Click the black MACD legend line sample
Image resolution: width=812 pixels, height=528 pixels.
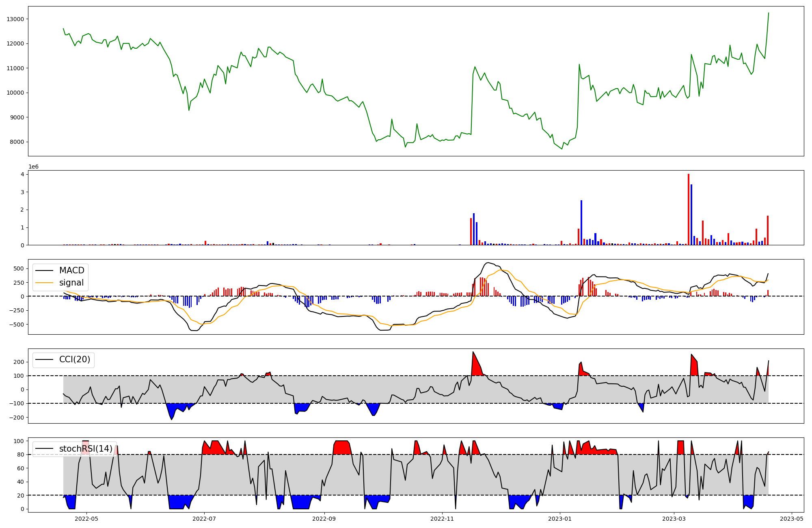tap(44, 270)
